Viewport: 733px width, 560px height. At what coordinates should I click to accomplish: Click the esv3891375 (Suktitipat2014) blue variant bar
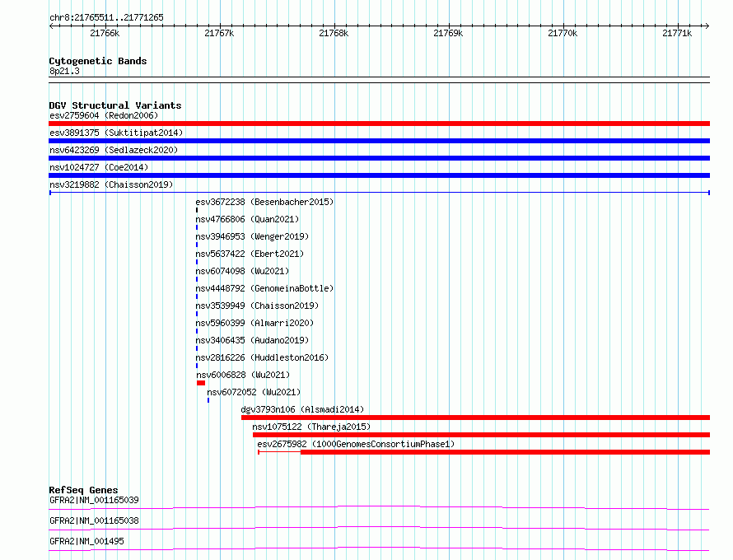(379, 141)
